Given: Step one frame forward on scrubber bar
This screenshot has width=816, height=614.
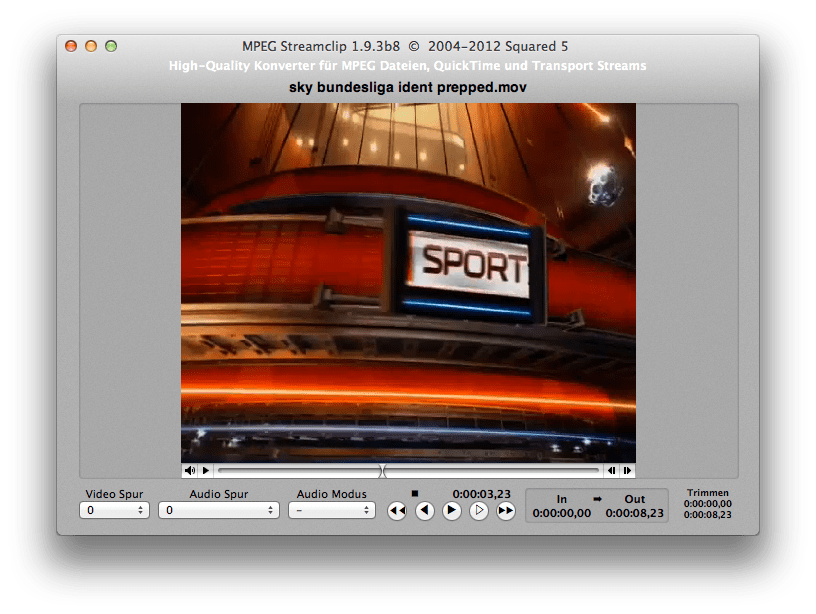Looking at the screenshot, I should pos(628,470).
